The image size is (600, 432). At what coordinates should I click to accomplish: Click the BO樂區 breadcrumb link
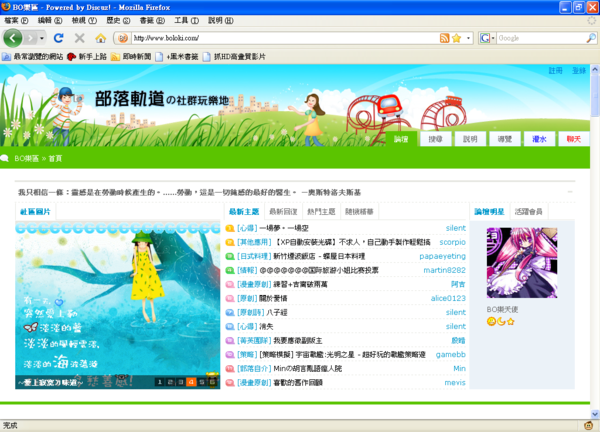pyautogui.click(x=26, y=158)
